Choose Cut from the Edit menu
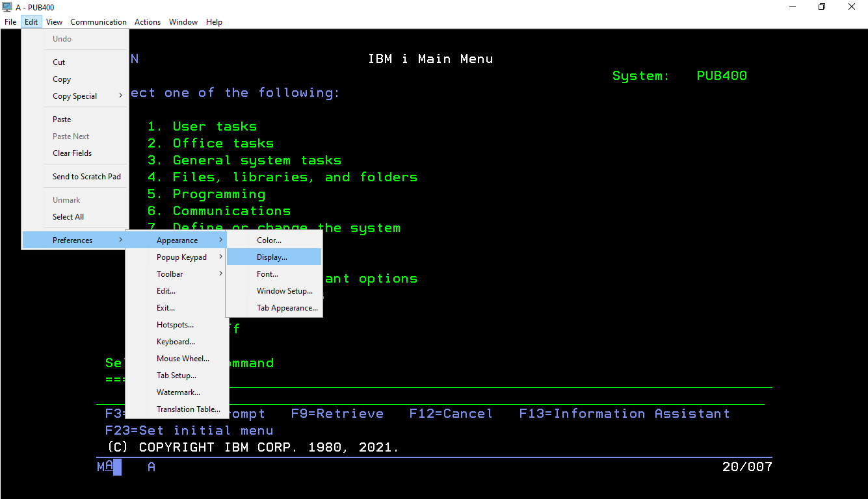 (75, 62)
